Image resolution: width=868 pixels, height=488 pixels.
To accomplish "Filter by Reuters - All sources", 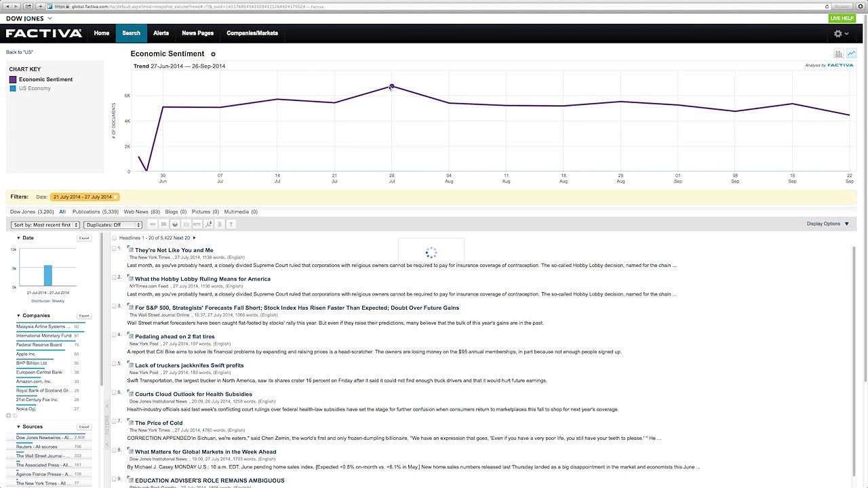I will (37, 447).
